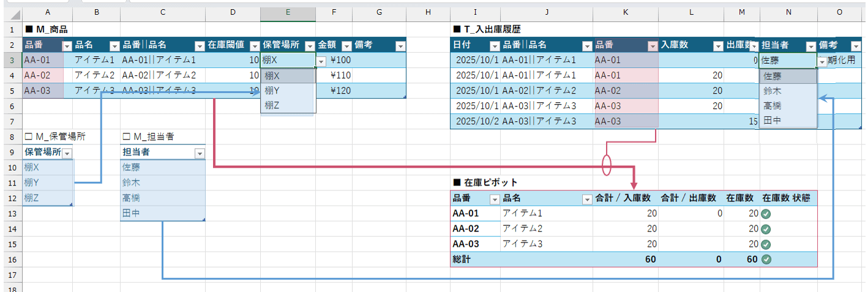Open the 金額 column filter button
The width and height of the screenshot is (868, 292).
[346, 46]
